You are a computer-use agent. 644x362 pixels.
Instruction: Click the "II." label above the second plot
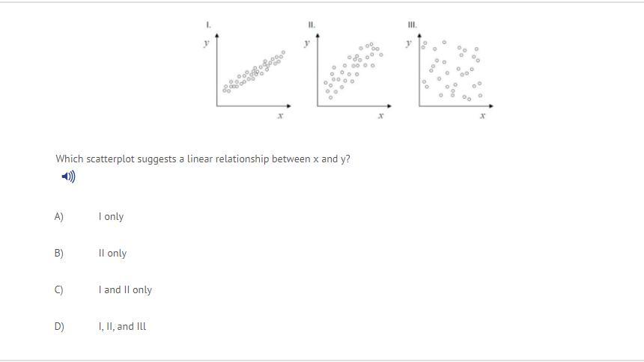[x=312, y=25]
